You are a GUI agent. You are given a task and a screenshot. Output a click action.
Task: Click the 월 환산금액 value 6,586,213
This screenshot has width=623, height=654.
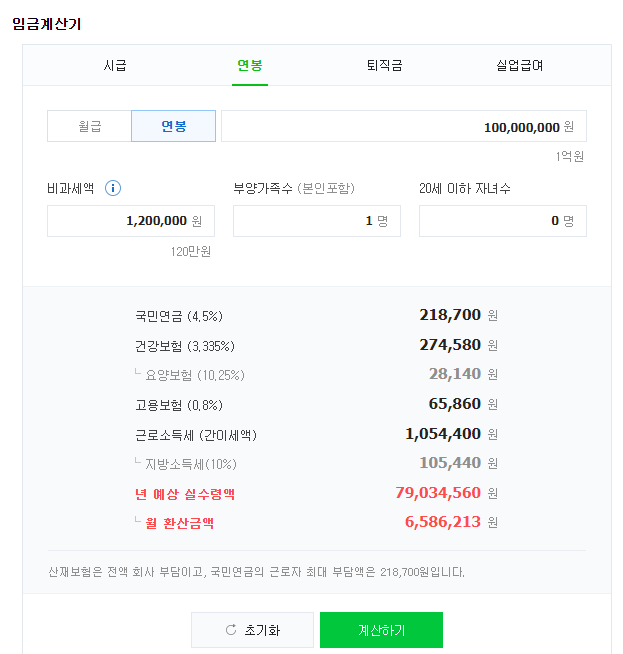[442, 522]
